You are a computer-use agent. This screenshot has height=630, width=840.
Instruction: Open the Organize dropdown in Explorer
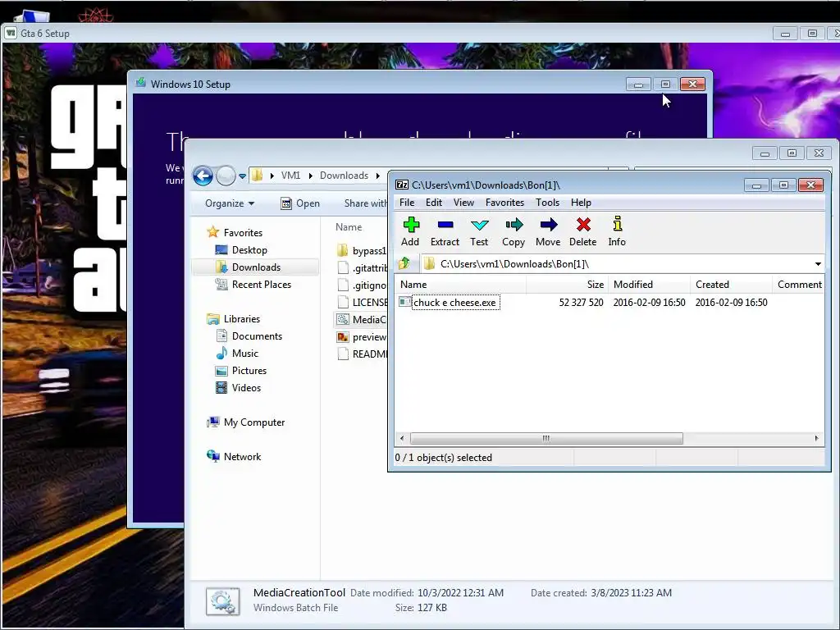click(x=230, y=203)
